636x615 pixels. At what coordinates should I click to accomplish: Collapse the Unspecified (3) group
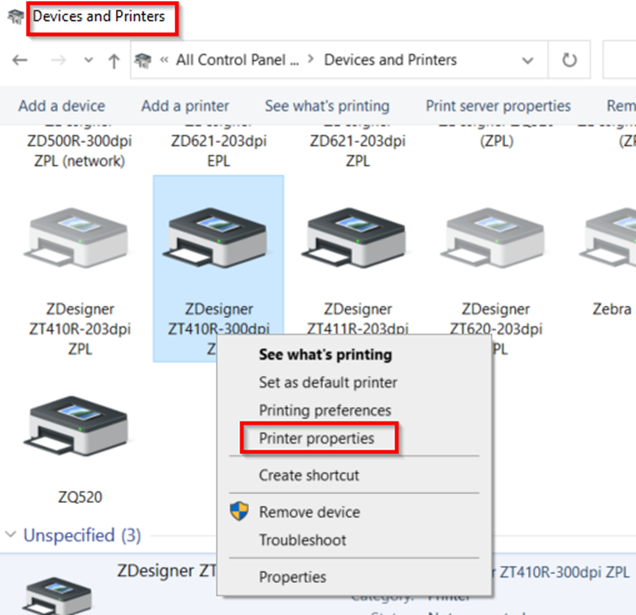(x=11, y=535)
